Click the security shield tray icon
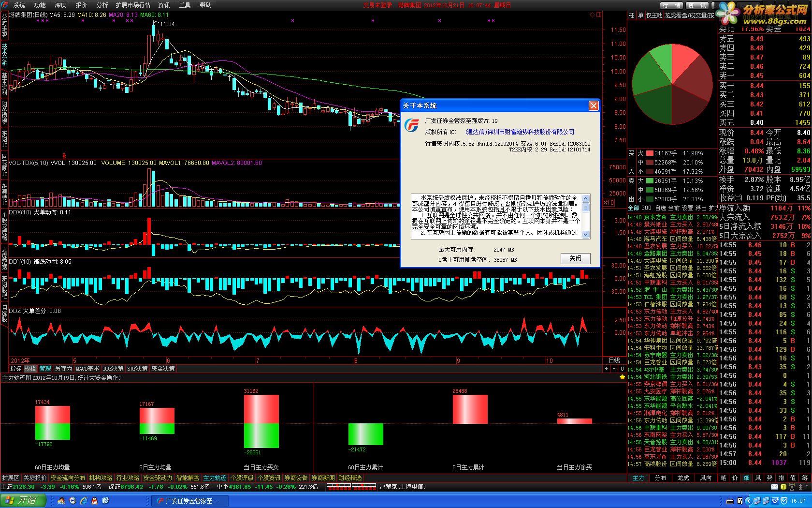The width and height of the screenshot is (812, 508). pos(784,501)
